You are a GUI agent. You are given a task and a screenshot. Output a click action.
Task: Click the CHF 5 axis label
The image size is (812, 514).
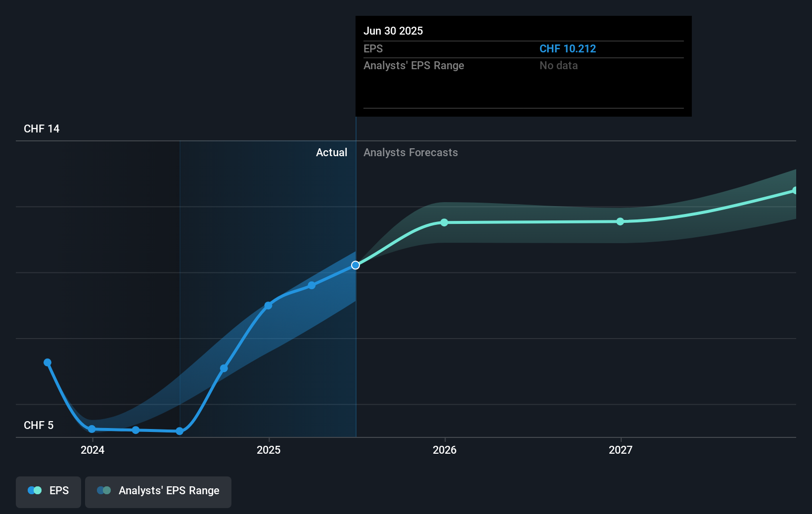coord(39,425)
